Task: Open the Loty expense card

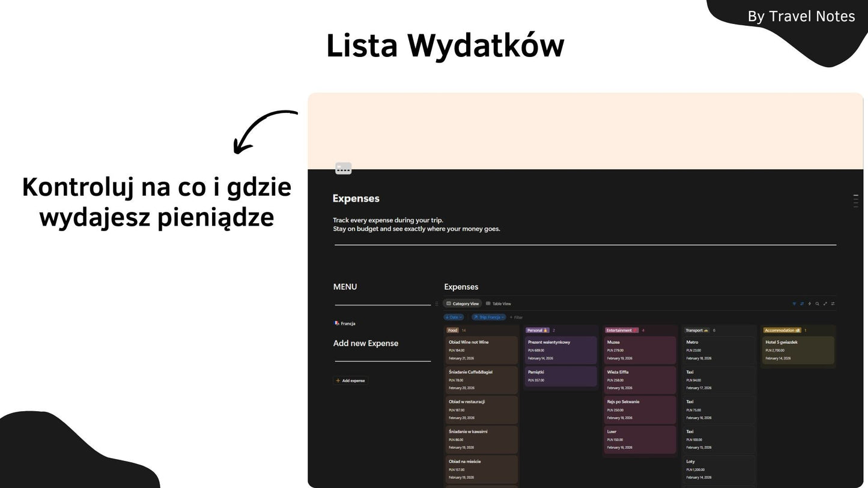Action: [x=719, y=469]
